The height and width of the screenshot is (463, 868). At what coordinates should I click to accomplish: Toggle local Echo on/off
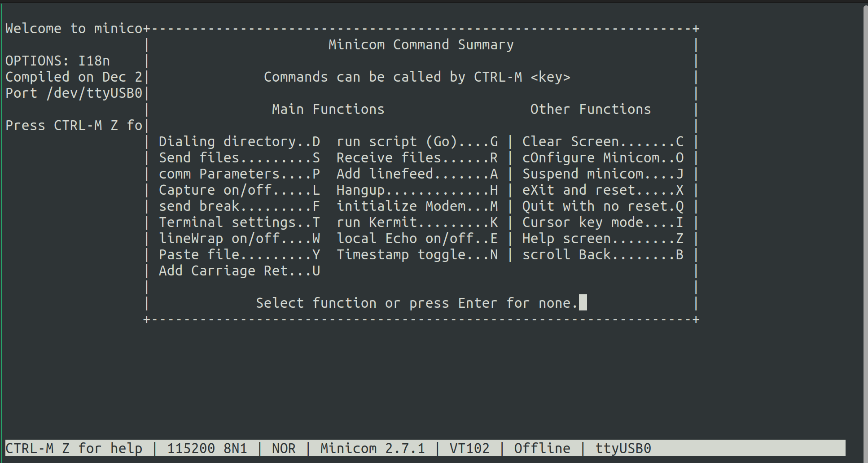point(416,238)
